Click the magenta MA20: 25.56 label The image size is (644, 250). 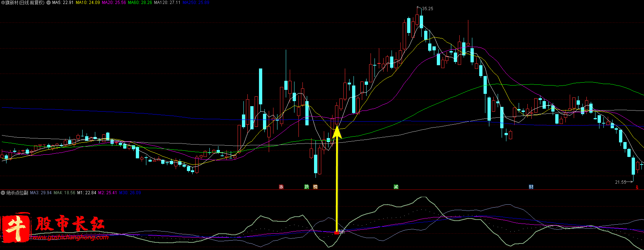(x=114, y=3)
